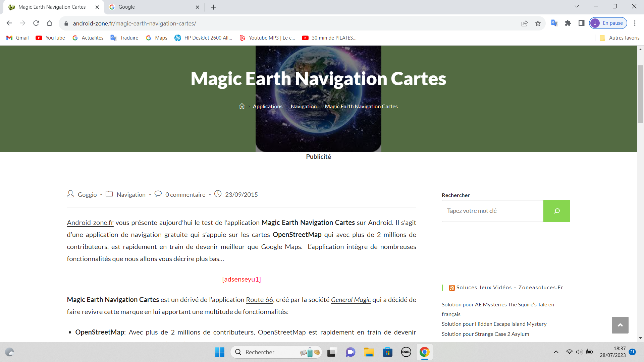Click the home icon in breadcrumb
Screen dimensions: 644x362
pyautogui.click(x=242, y=106)
